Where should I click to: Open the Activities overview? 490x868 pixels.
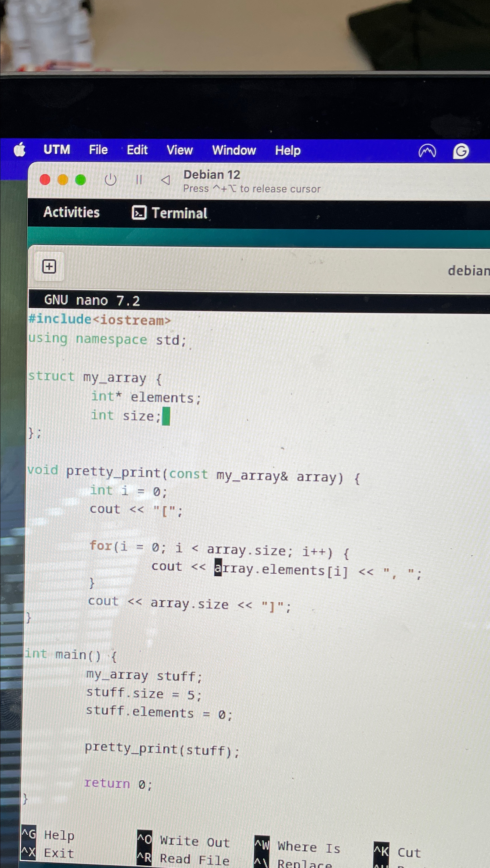(x=72, y=212)
